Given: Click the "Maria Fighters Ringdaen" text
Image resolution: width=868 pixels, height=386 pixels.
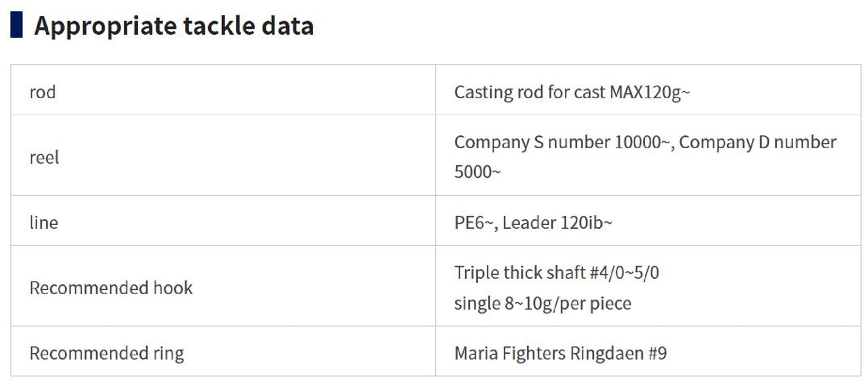Looking at the screenshot, I should (x=549, y=353).
